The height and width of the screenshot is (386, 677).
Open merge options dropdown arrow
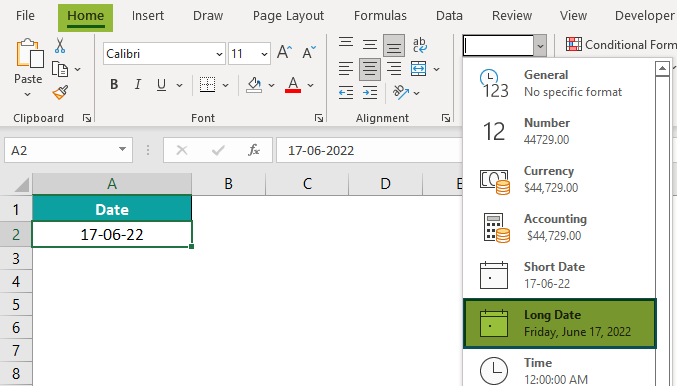[437, 69]
